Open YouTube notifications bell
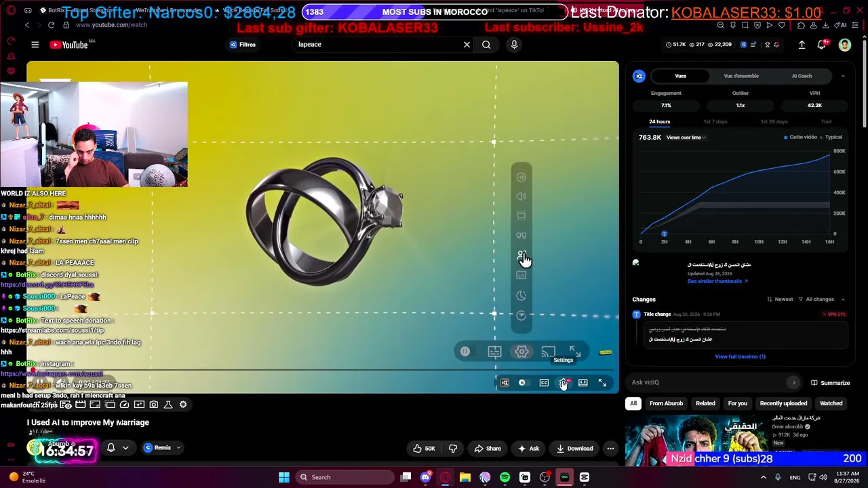 point(822,45)
